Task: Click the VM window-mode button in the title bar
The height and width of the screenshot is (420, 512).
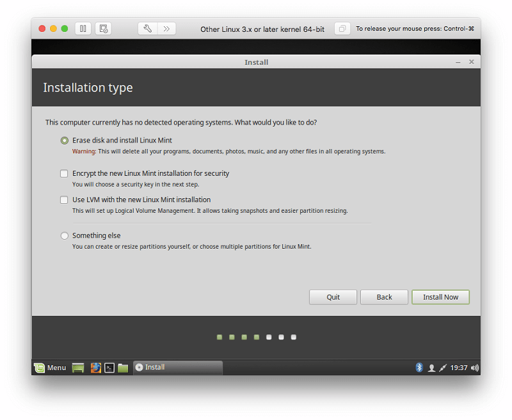Action: 342,29
